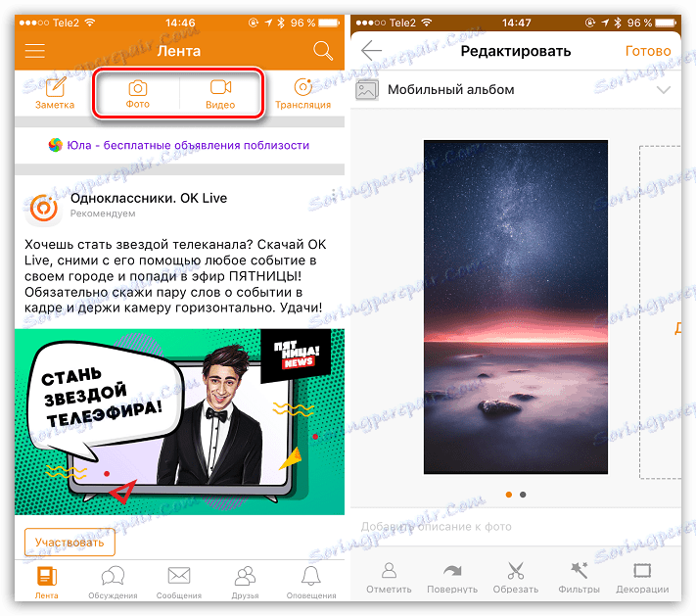Start a Трансляция live broadcast

302,94
